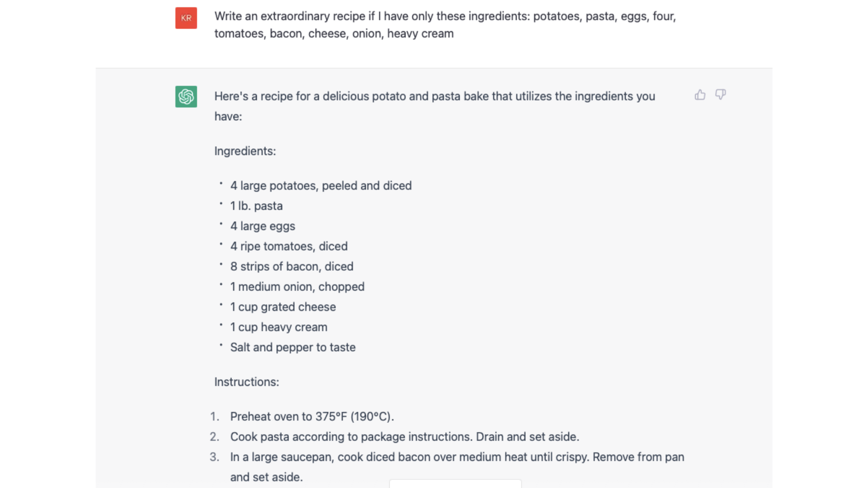The height and width of the screenshot is (488, 868).
Task: Click the green ChatGPT logo avatar
Action: pyautogui.click(x=186, y=97)
